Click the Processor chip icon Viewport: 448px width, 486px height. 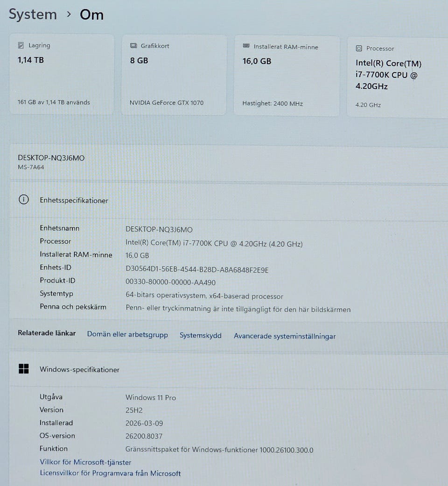pos(359,49)
